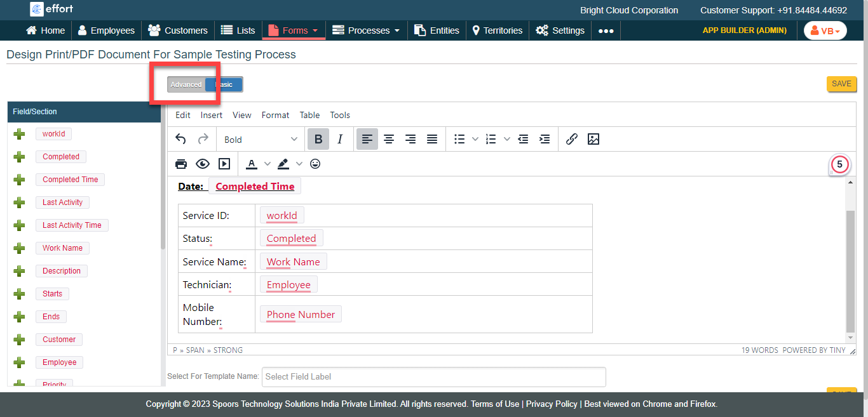Open the Table menu
868x417 pixels.
click(309, 115)
